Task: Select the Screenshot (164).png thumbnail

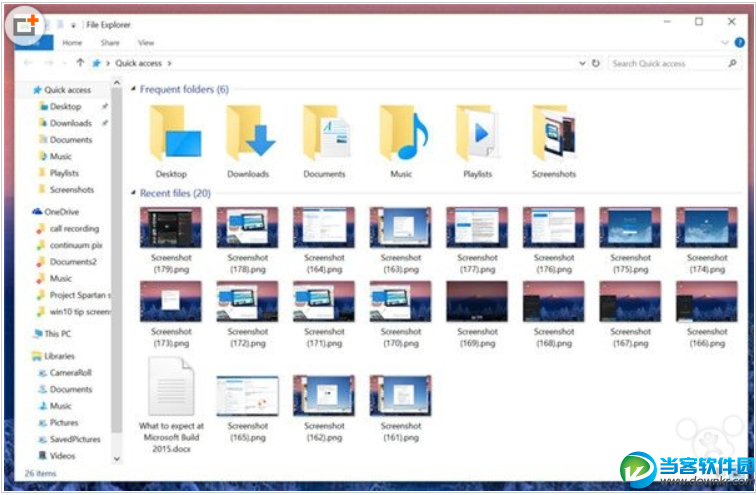Action: 324,227
